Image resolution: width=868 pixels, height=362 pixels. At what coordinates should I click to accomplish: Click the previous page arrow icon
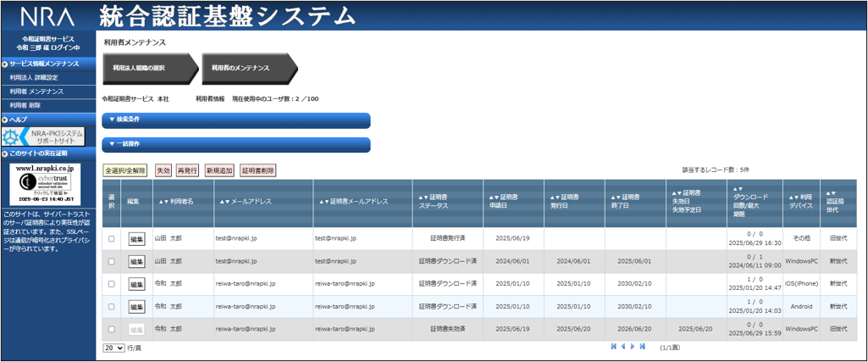(623, 347)
